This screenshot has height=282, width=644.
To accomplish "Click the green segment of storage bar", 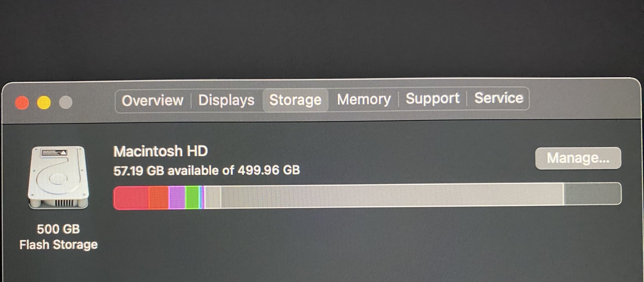I will point(192,197).
